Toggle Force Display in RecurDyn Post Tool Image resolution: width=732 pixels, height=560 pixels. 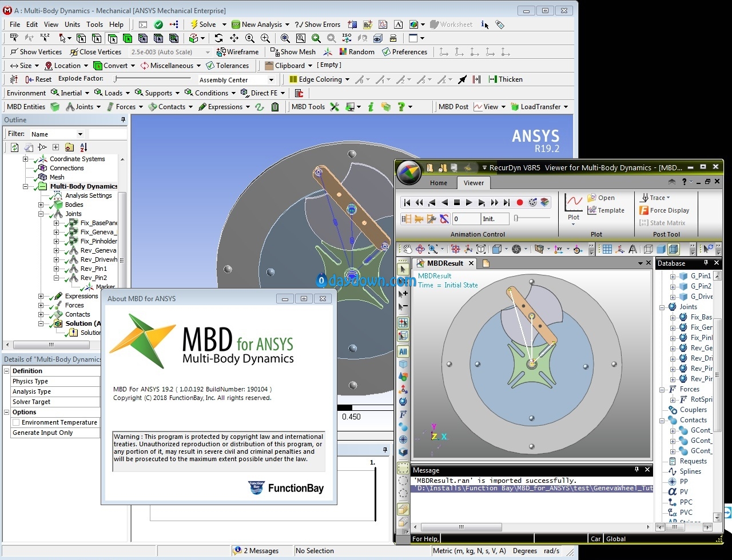point(664,210)
